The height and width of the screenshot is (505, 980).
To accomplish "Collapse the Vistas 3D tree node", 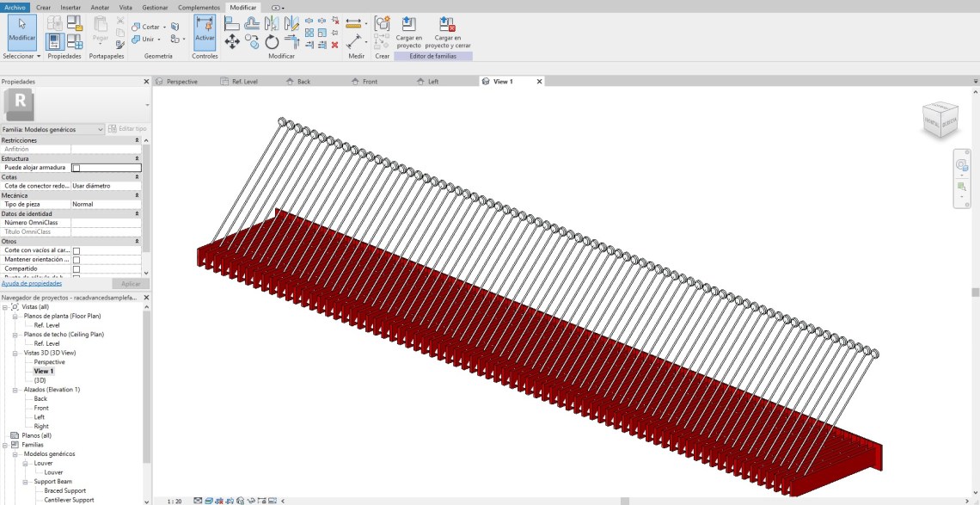I will click(x=15, y=353).
